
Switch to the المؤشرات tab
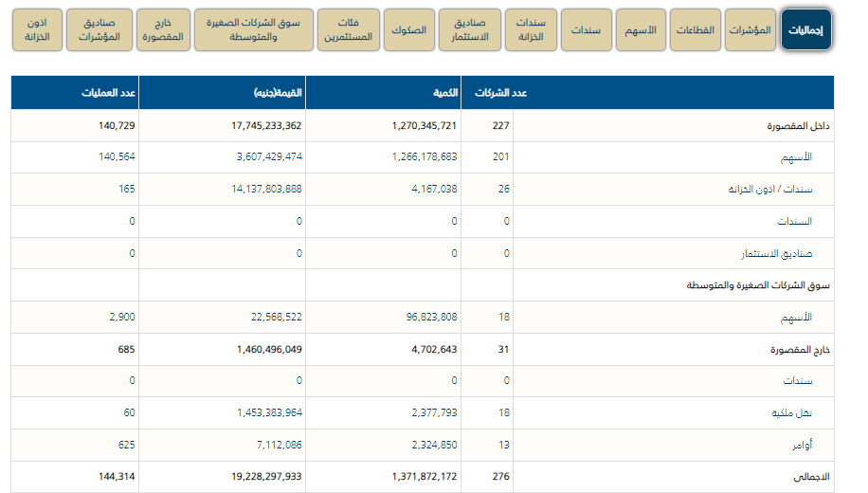[750, 30]
